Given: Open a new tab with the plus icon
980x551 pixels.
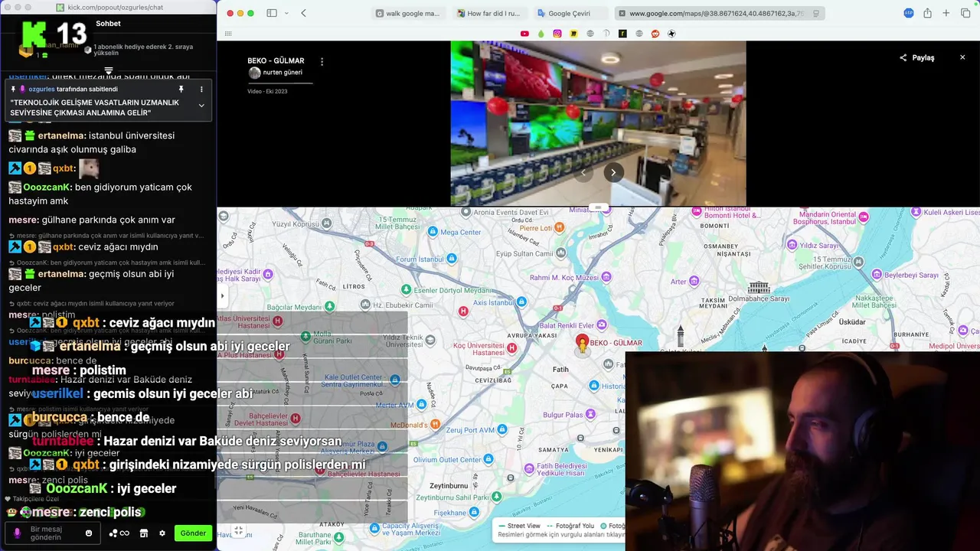Looking at the screenshot, I should [946, 13].
